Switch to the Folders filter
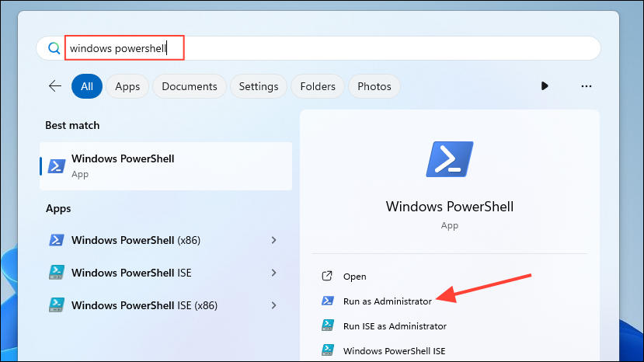 (x=318, y=86)
